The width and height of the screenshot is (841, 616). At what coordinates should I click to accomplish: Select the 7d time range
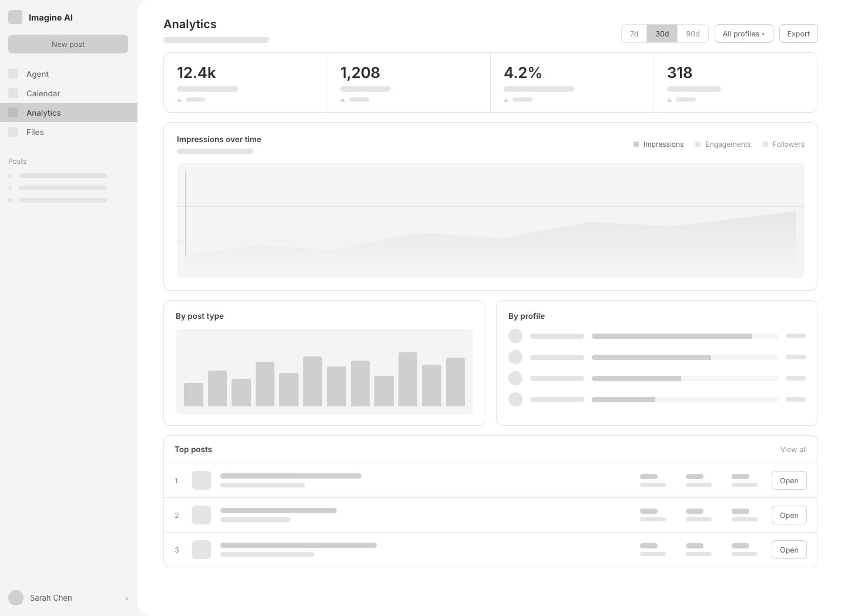point(634,33)
